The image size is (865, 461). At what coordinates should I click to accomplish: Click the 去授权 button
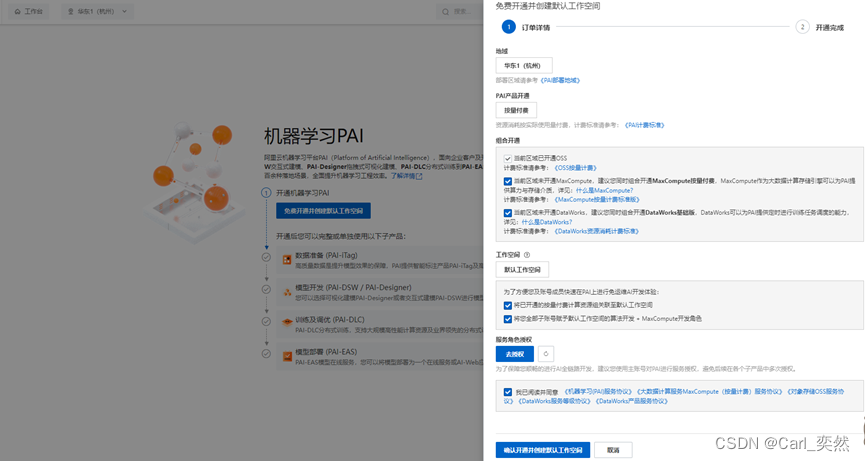515,354
